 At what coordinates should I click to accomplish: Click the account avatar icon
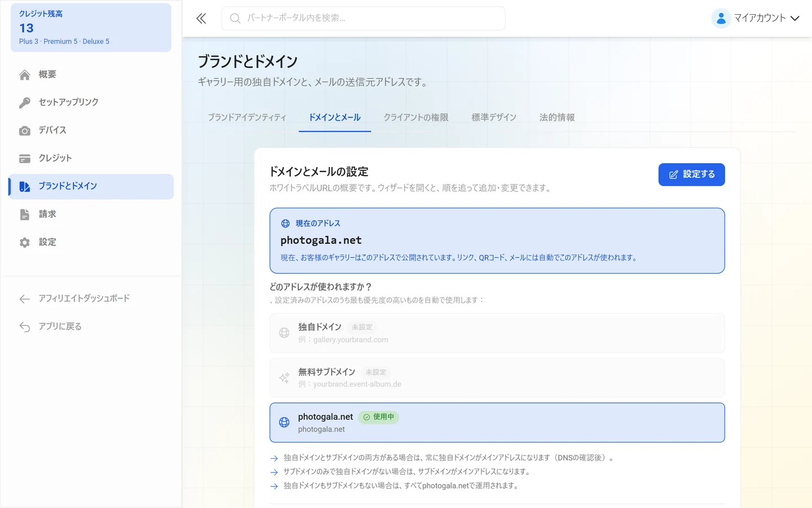click(x=721, y=19)
